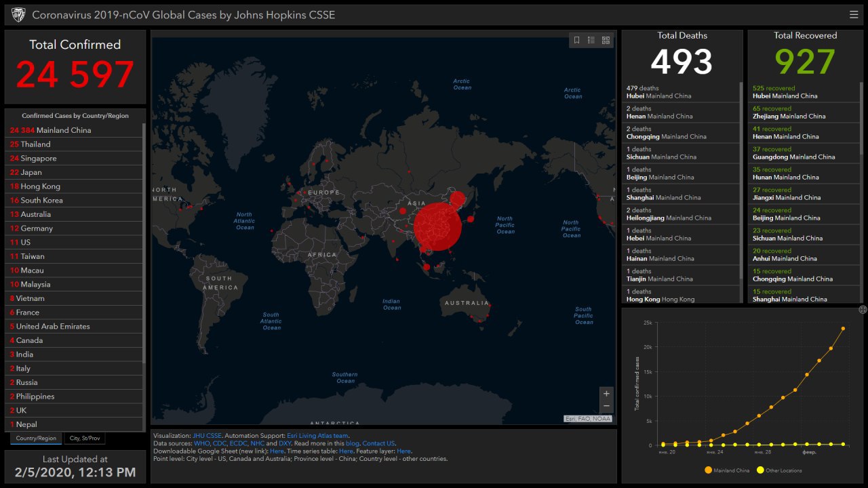Open the map bookmarks tool

pos(576,40)
